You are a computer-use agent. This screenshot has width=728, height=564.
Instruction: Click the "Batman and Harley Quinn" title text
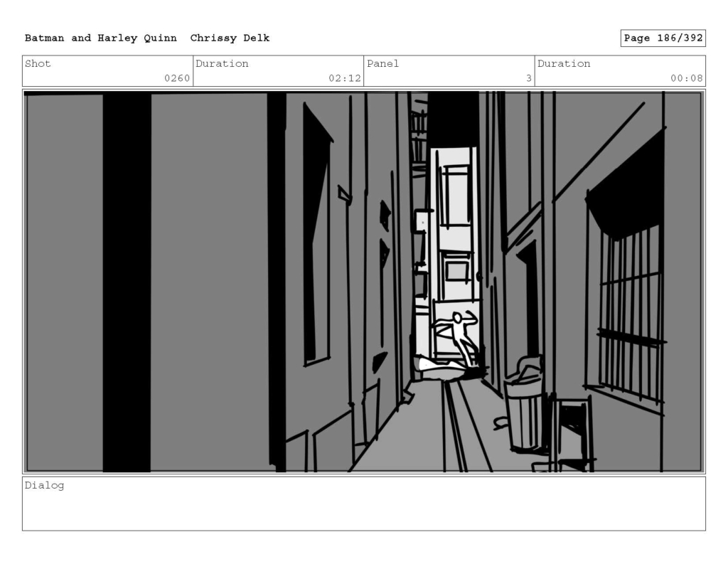tap(101, 38)
